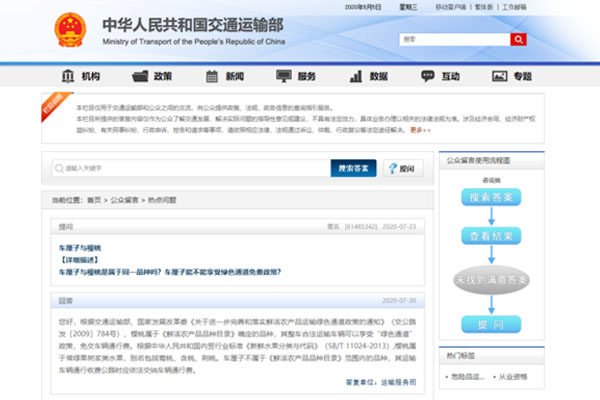Click the 专题 folder icon
600x400 pixels.
coord(499,76)
